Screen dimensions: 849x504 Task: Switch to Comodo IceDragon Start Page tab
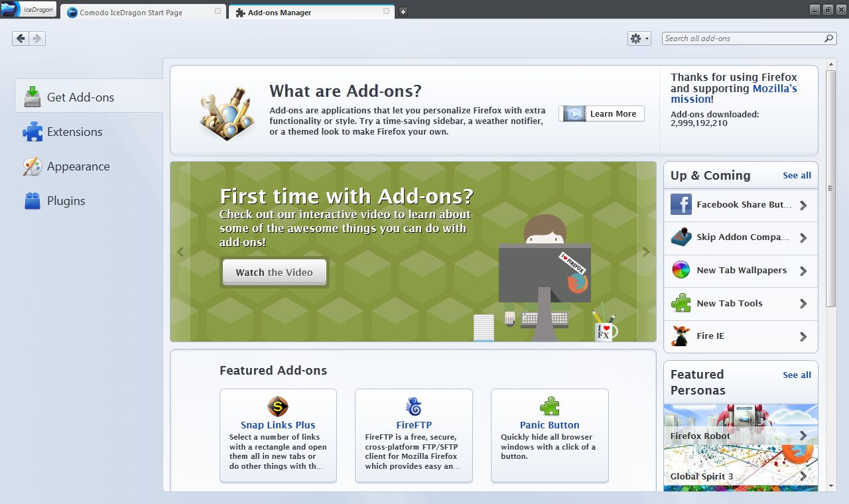[x=144, y=12]
